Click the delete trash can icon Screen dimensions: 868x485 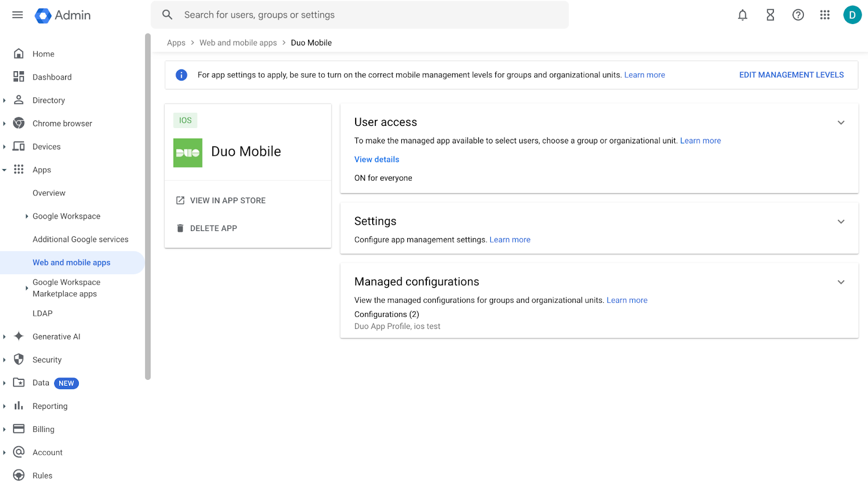180,228
